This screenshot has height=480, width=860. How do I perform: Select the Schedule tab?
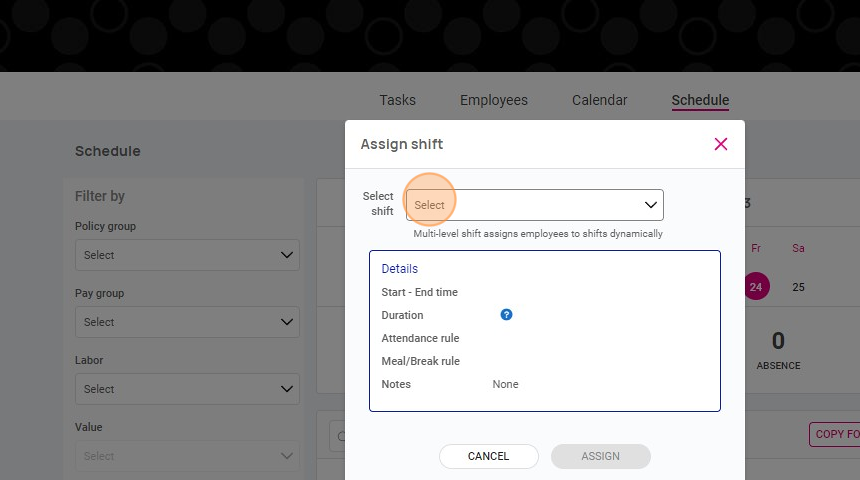click(700, 100)
